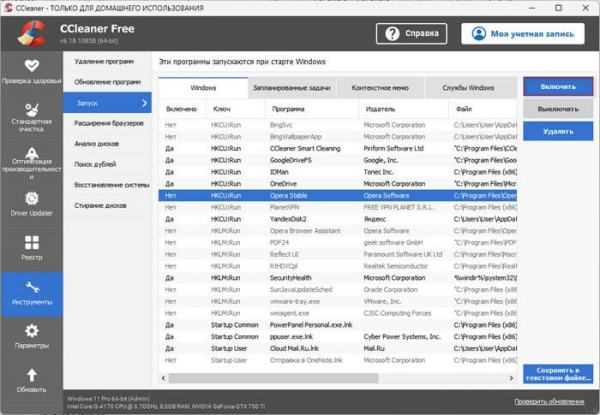
Task: Click horizontal scrollbar left arrow
Action: pyautogui.click(x=163, y=378)
